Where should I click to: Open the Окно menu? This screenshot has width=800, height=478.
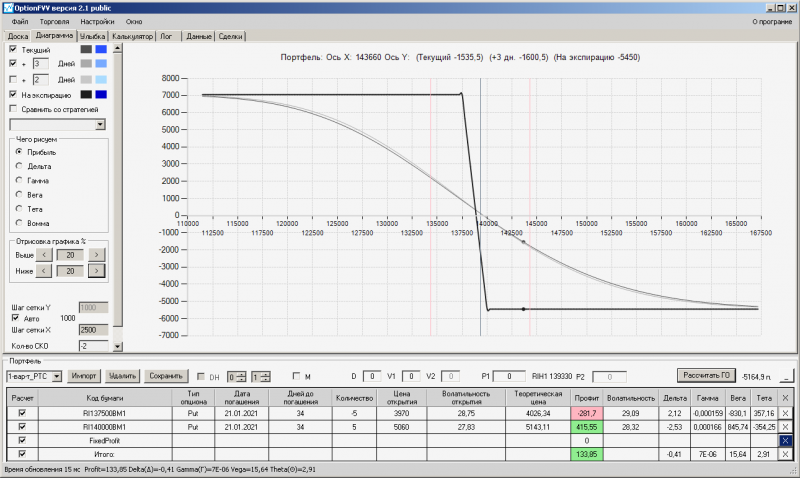click(x=134, y=21)
